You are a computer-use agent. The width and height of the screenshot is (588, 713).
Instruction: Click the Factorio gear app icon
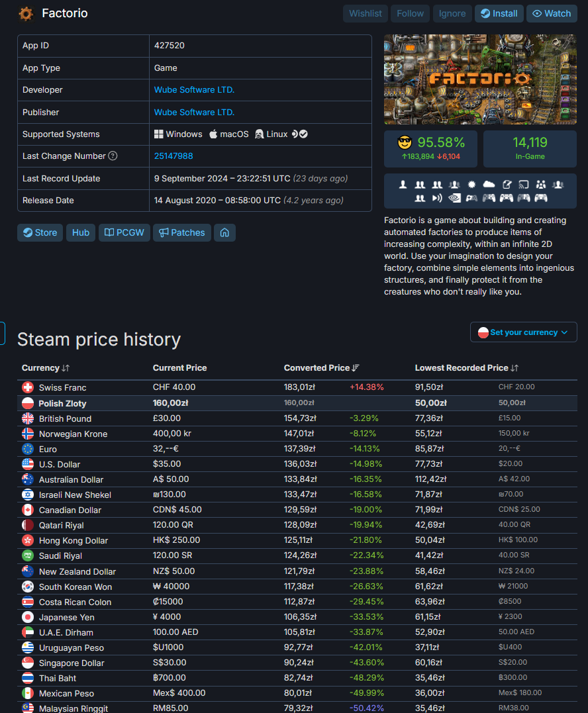tap(26, 14)
